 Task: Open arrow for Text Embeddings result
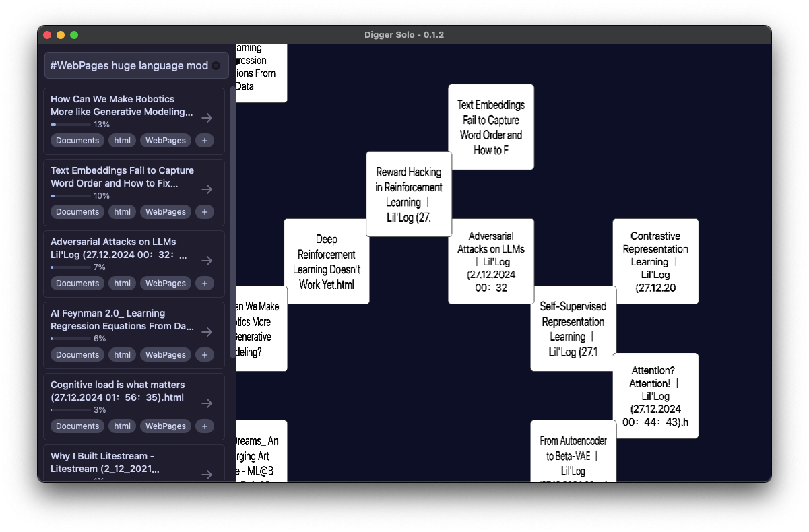(207, 189)
